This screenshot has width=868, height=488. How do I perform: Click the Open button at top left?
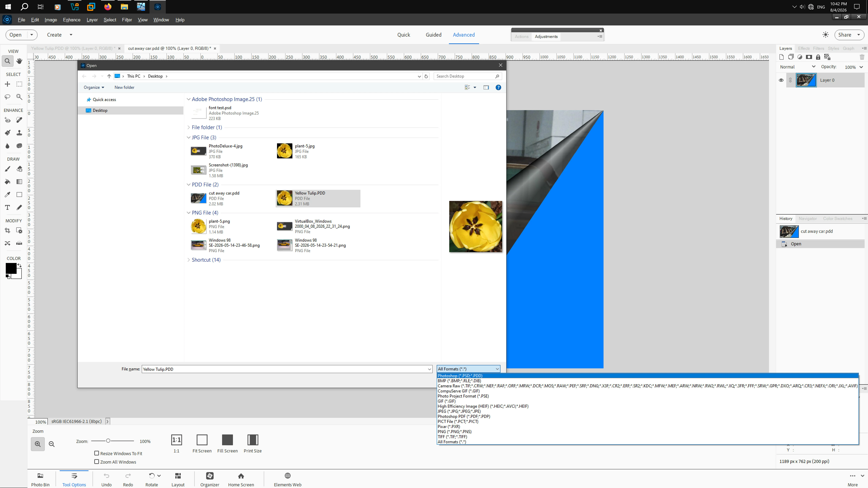tap(15, 35)
